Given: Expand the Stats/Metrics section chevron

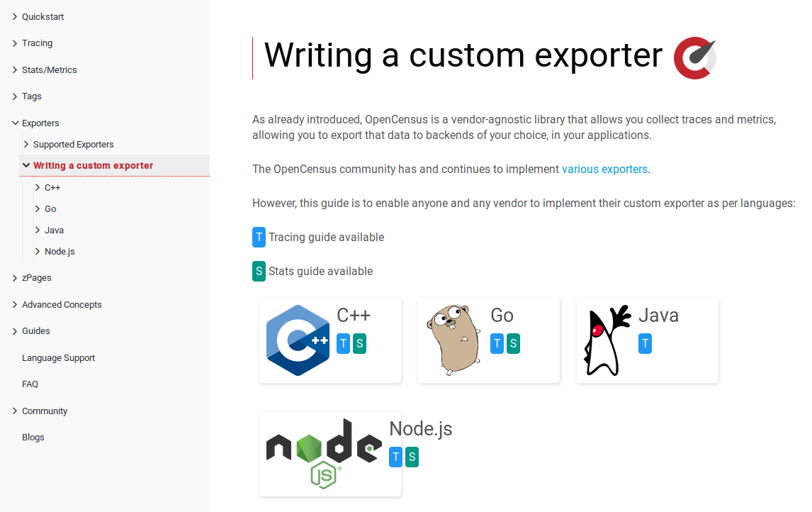Looking at the screenshot, I should coord(14,70).
